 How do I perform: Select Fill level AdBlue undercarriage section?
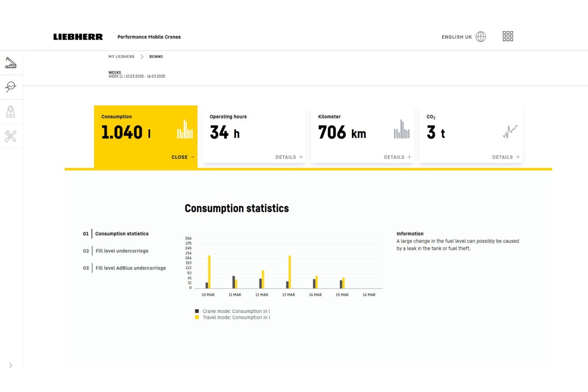tap(130, 268)
